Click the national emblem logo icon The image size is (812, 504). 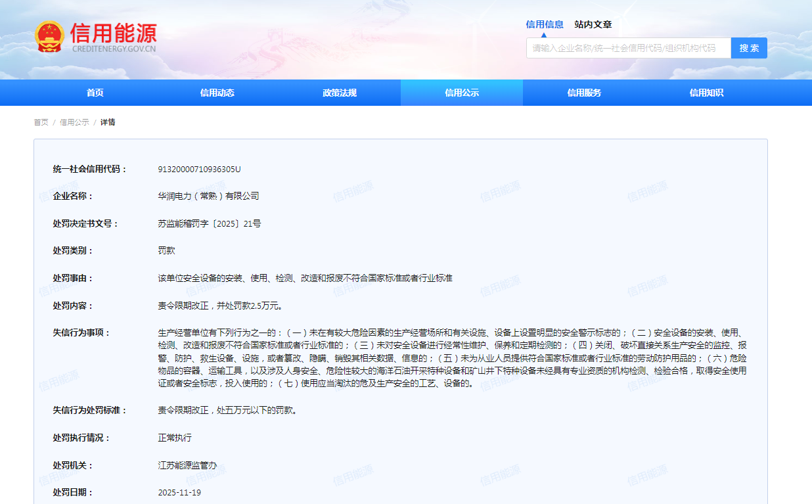(50, 37)
